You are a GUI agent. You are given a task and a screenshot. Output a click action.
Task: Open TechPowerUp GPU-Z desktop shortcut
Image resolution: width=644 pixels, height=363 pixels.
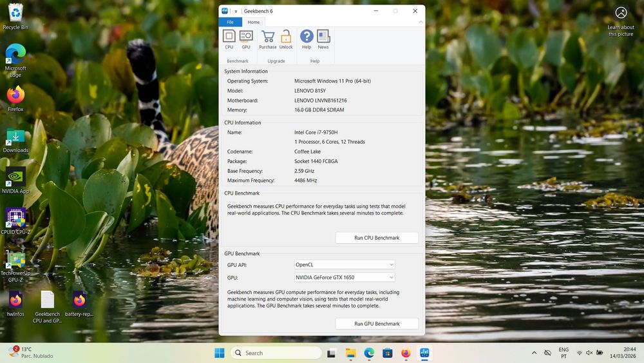tap(15, 266)
